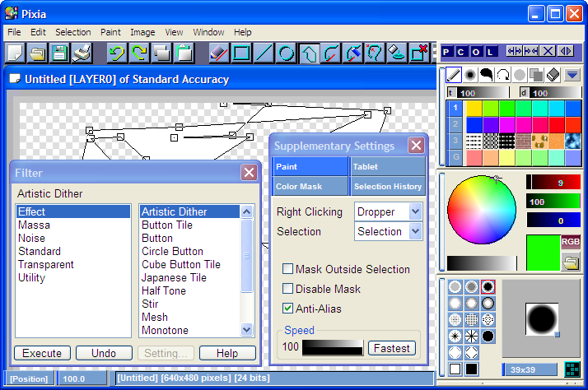Switch to the Paint tab
588x390 pixels.
click(310, 166)
